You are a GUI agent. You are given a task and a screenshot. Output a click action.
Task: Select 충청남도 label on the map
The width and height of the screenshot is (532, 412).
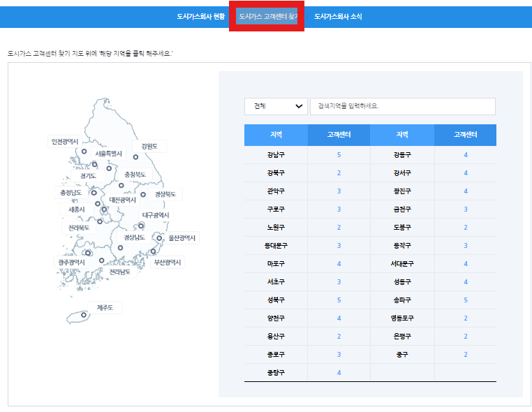tap(71, 193)
